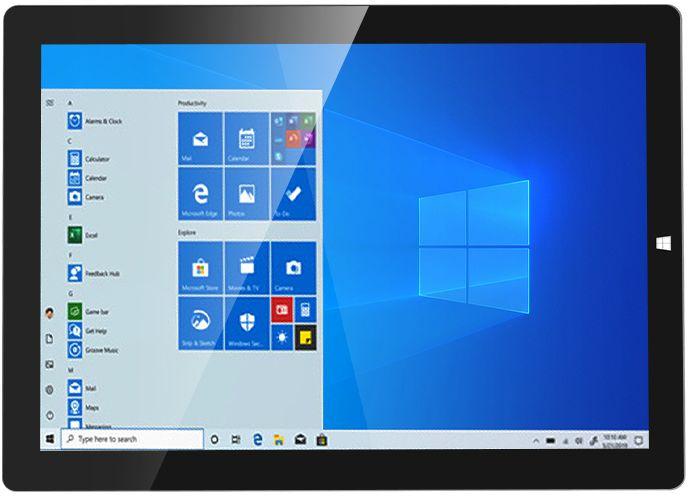Open the Power options button
Image resolution: width=688 pixels, height=496 pixels.
click(x=50, y=414)
